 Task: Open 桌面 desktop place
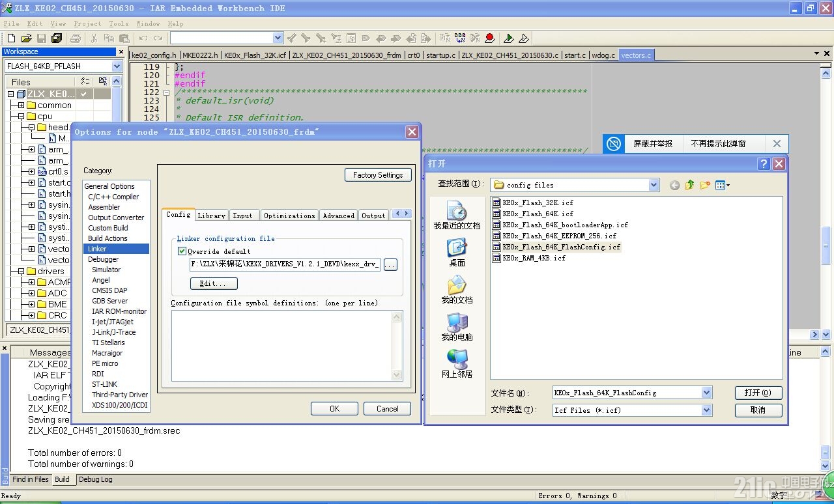[x=457, y=253]
